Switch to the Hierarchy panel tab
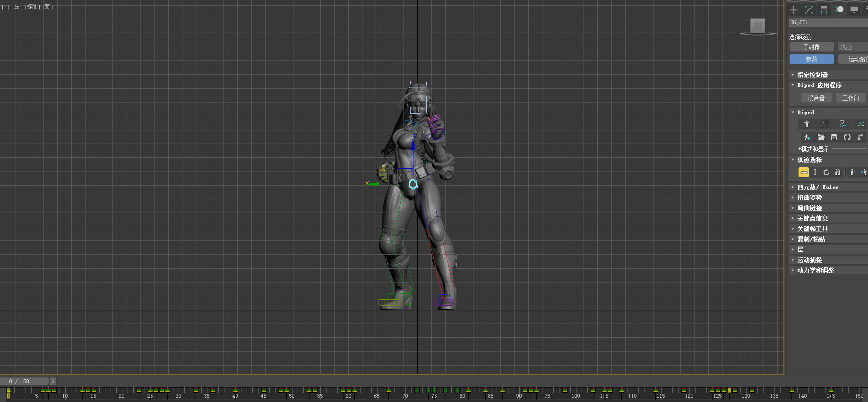The width and height of the screenshot is (868, 402). [824, 10]
